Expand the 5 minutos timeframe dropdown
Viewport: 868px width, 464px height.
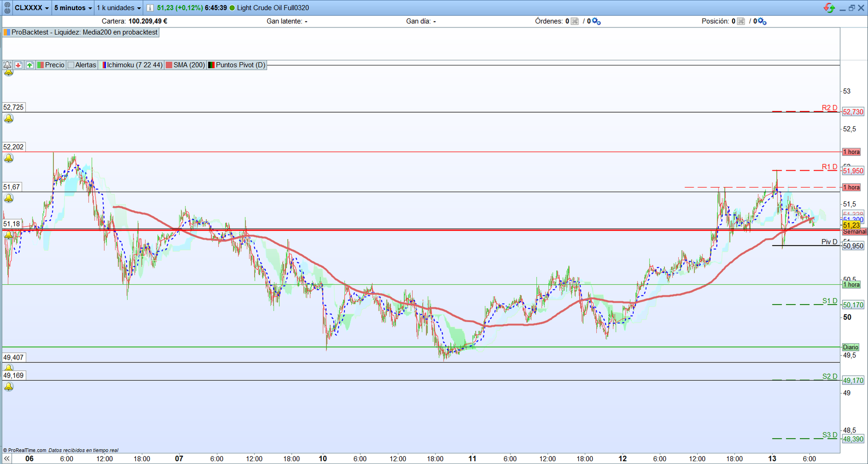pos(73,8)
